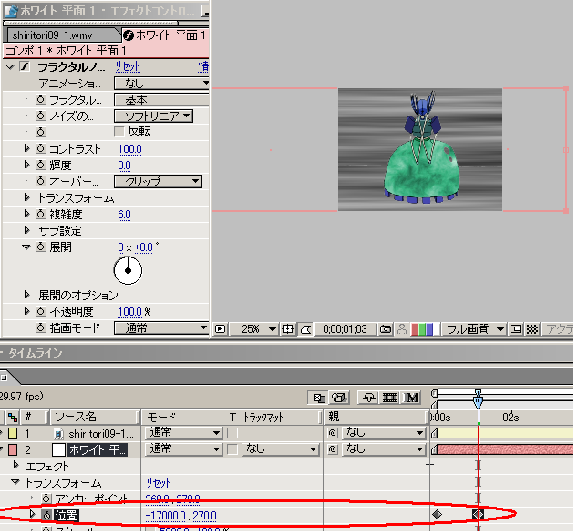Toggle the アンカーポイント stopwatch in timeline
The image size is (573, 531).
(x=46, y=498)
